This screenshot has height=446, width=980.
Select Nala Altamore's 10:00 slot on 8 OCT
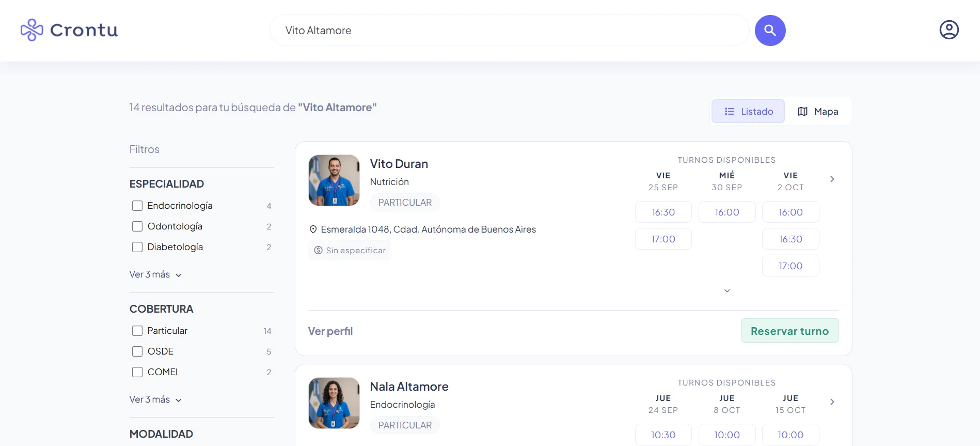727,435
